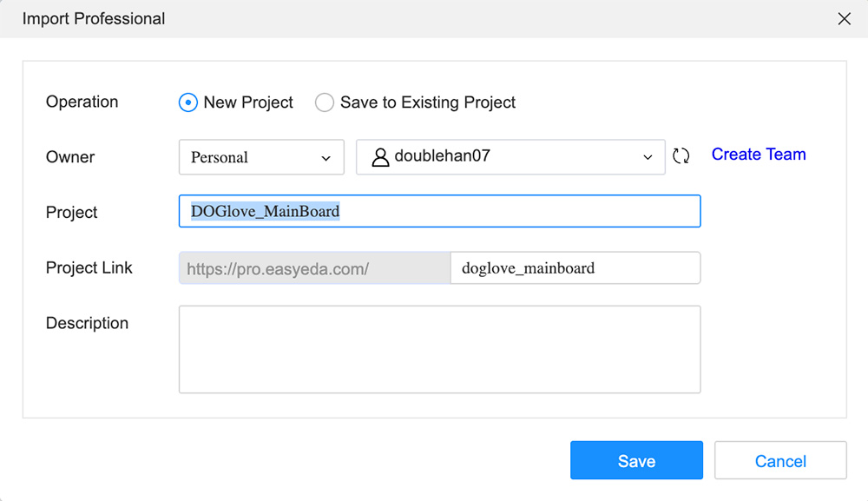Screen dimensions: 868x501
Task: Refresh the owner list icon
Action: click(x=681, y=156)
